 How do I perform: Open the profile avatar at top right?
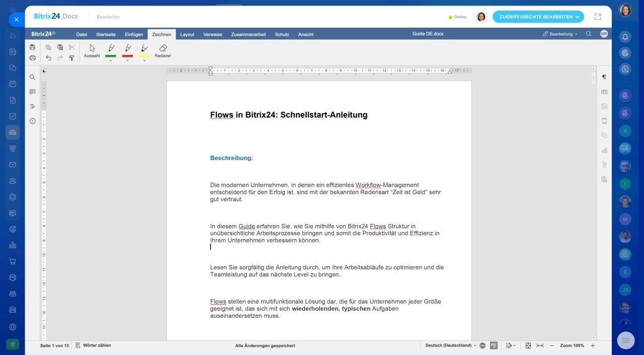pos(625,10)
